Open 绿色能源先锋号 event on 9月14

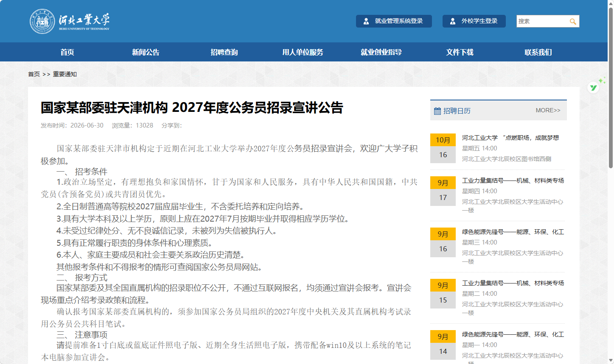(513, 334)
